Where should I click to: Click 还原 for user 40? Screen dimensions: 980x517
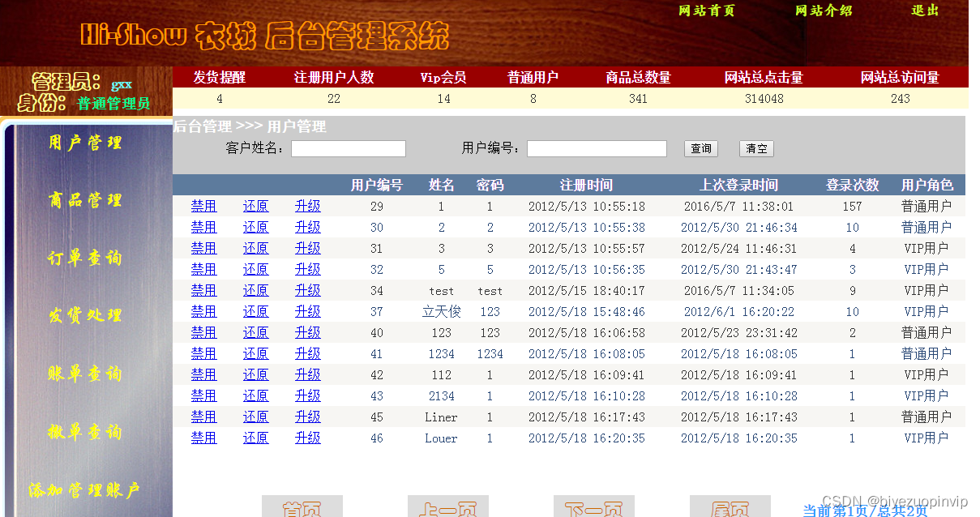[256, 332]
